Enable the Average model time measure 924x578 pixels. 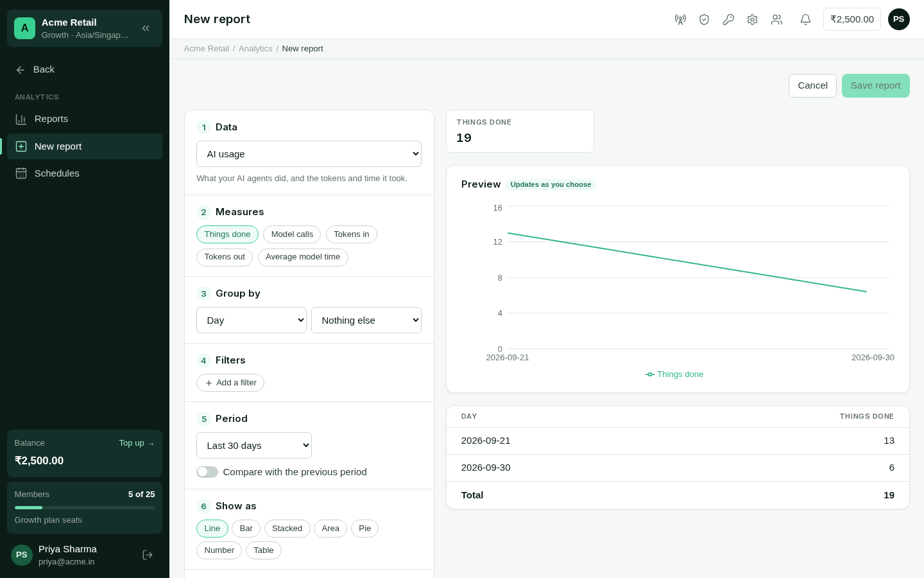(303, 257)
